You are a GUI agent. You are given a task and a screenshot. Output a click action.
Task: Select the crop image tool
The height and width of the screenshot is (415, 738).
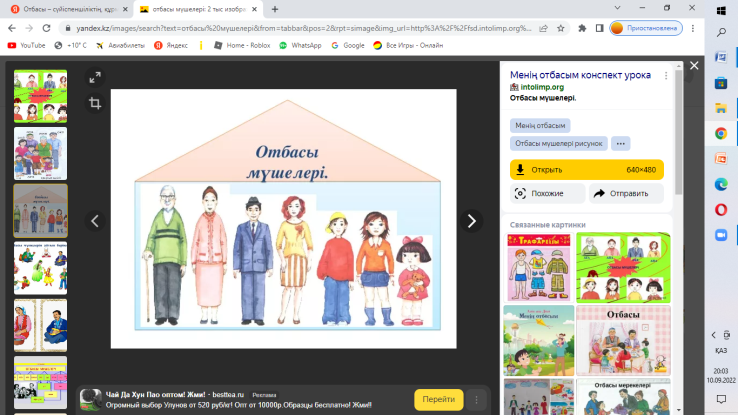tap(95, 103)
